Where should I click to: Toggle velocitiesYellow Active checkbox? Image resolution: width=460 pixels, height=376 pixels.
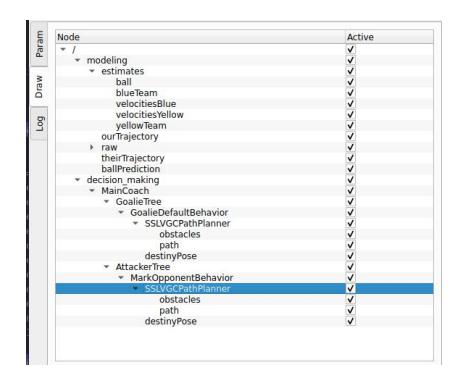click(x=351, y=115)
